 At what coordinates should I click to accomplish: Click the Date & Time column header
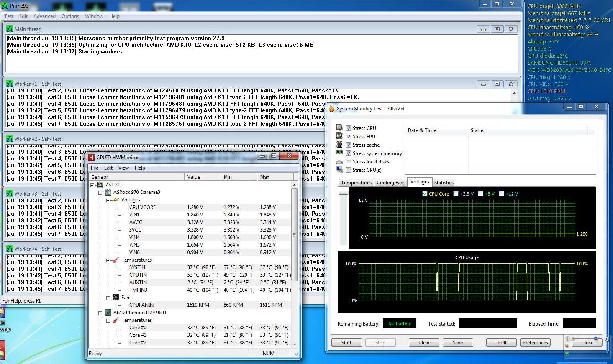pyautogui.click(x=436, y=130)
